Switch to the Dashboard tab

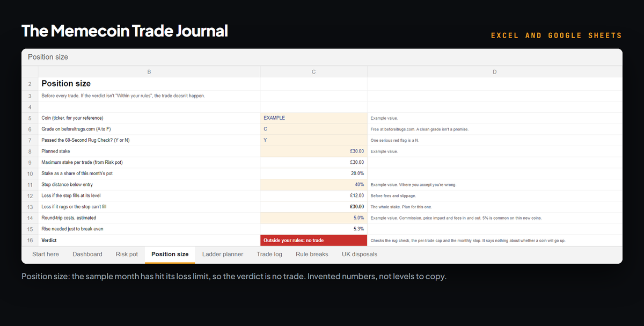(x=87, y=254)
